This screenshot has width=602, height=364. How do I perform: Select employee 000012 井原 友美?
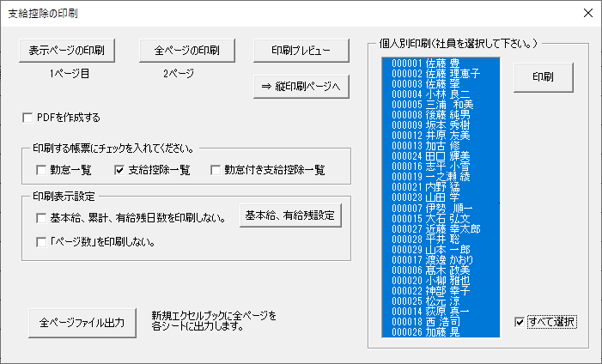tap(441, 136)
